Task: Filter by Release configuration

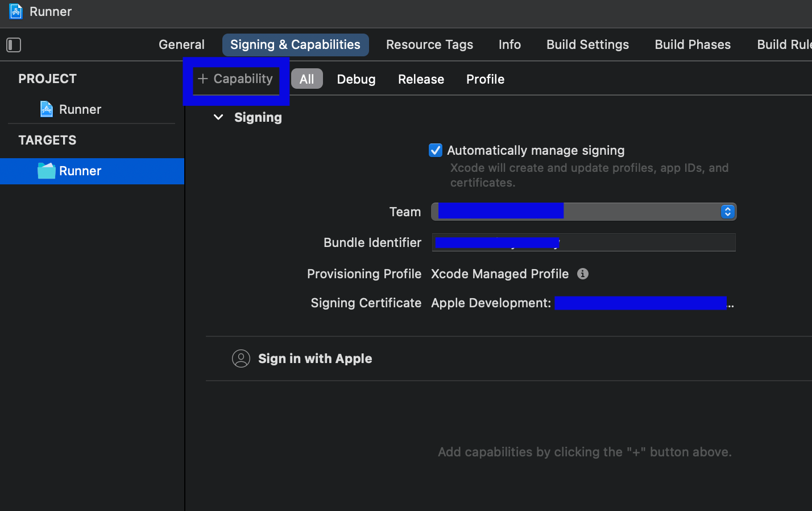Action: (x=421, y=79)
